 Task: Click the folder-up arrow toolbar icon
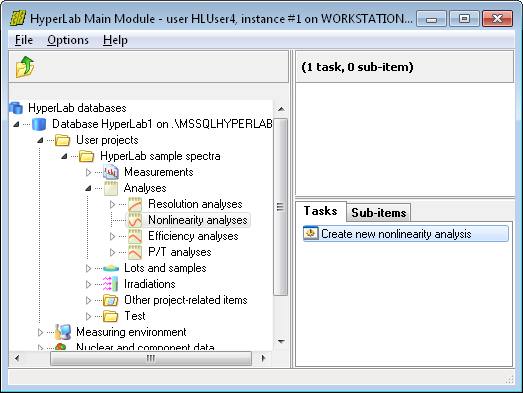[25, 67]
